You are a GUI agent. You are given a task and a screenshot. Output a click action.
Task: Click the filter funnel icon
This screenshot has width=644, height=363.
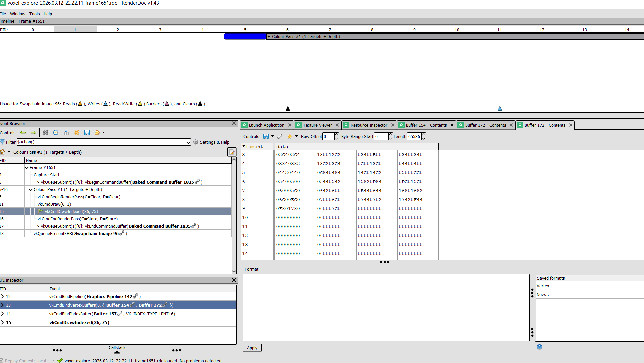(x=3, y=142)
